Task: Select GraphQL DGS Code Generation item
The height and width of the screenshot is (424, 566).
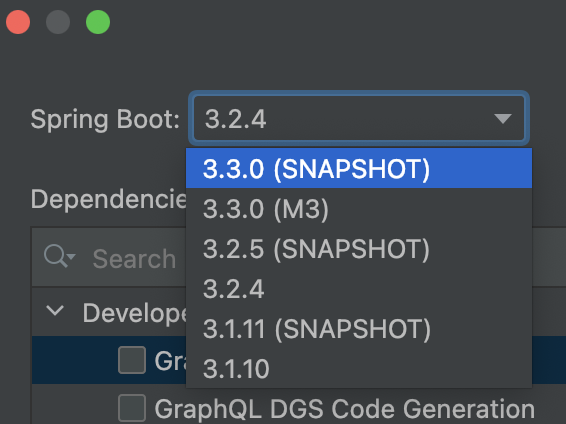Action: [344, 409]
